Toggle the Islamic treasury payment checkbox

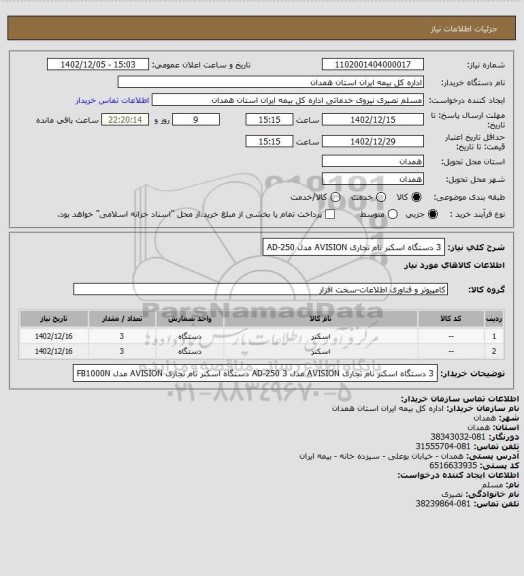click(330, 214)
